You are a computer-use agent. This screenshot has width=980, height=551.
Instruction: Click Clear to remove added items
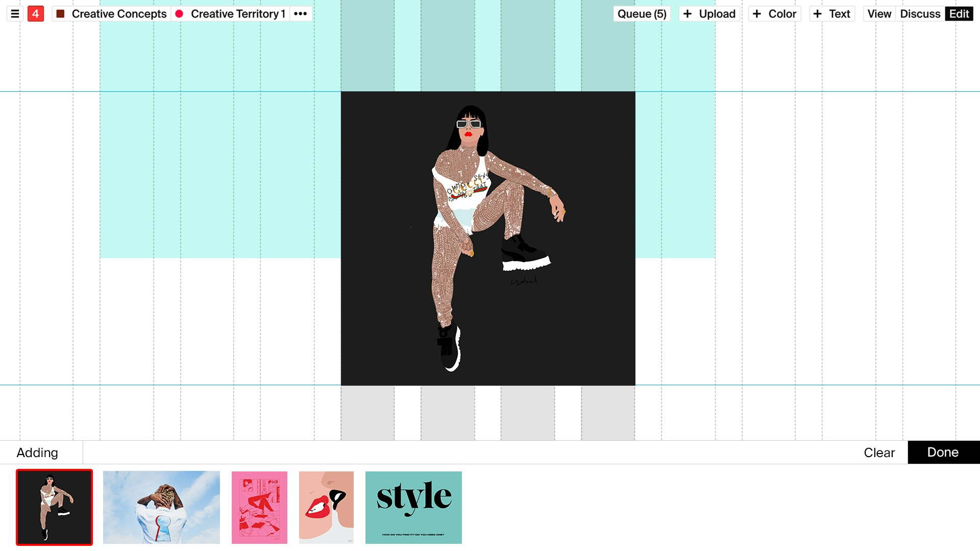pyautogui.click(x=878, y=452)
